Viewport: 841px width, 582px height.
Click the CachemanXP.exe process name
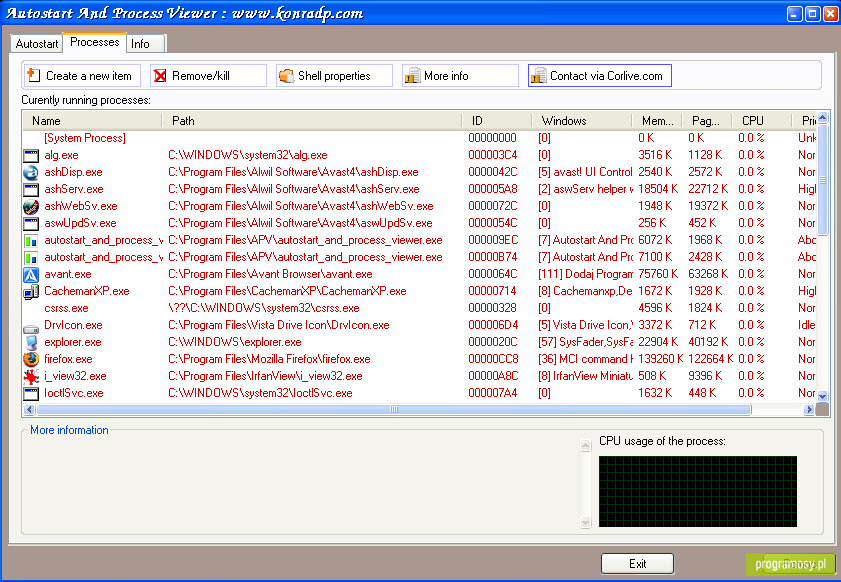click(x=86, y=291)
